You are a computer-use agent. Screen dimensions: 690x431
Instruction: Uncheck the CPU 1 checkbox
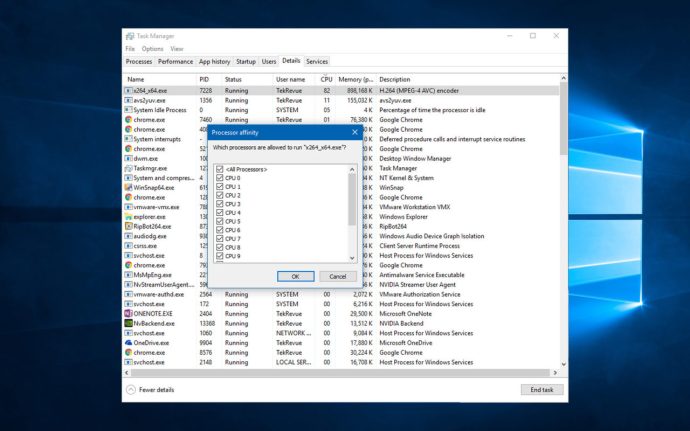[220, 187]
